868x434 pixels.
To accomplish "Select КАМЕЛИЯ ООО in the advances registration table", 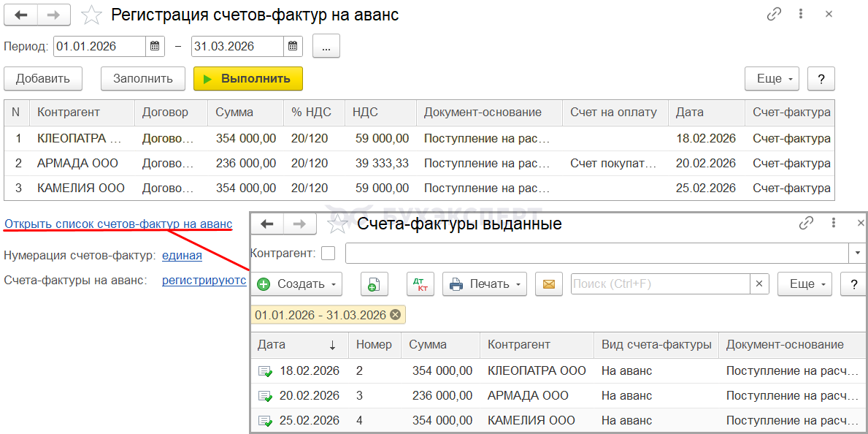I will 81,189.
